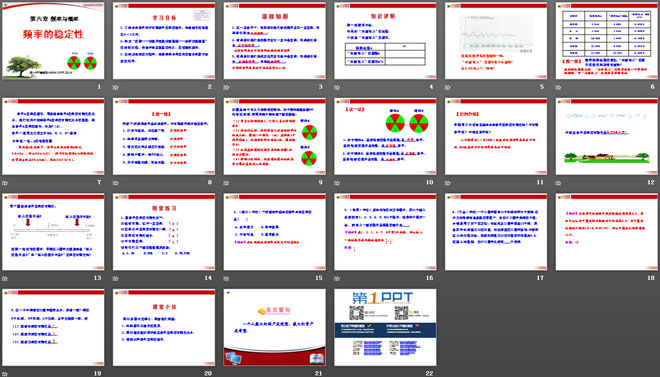Viewport: 660px width, 377px height.
Task: Select slide 8 thumbnail 做一做
Action: pyautogui.click(x=164, y=136)
